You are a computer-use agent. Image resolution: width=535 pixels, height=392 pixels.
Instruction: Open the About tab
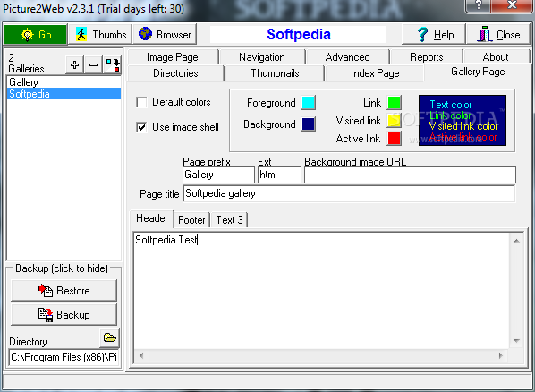coord(496,57)
